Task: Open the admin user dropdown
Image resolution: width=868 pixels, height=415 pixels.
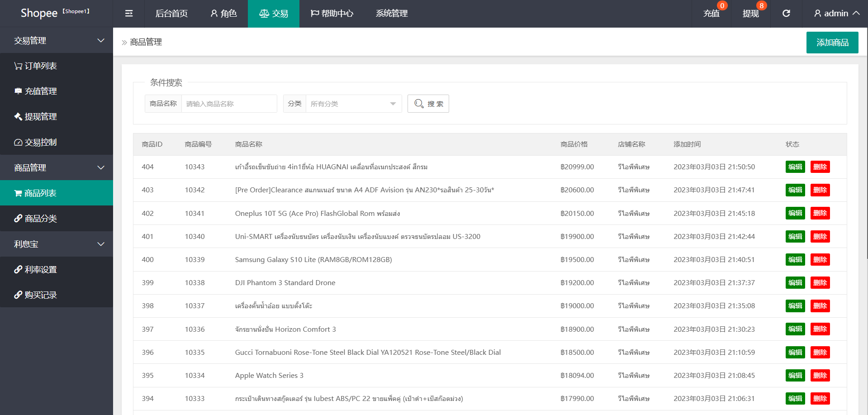Action: pos(836,14)
